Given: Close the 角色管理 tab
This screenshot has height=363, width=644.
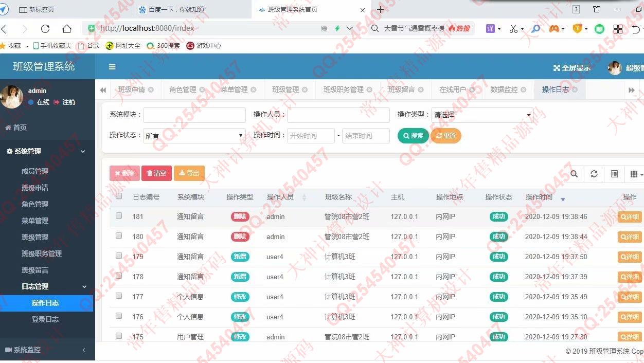Looking at the screenshot, I should coord(202,89).
